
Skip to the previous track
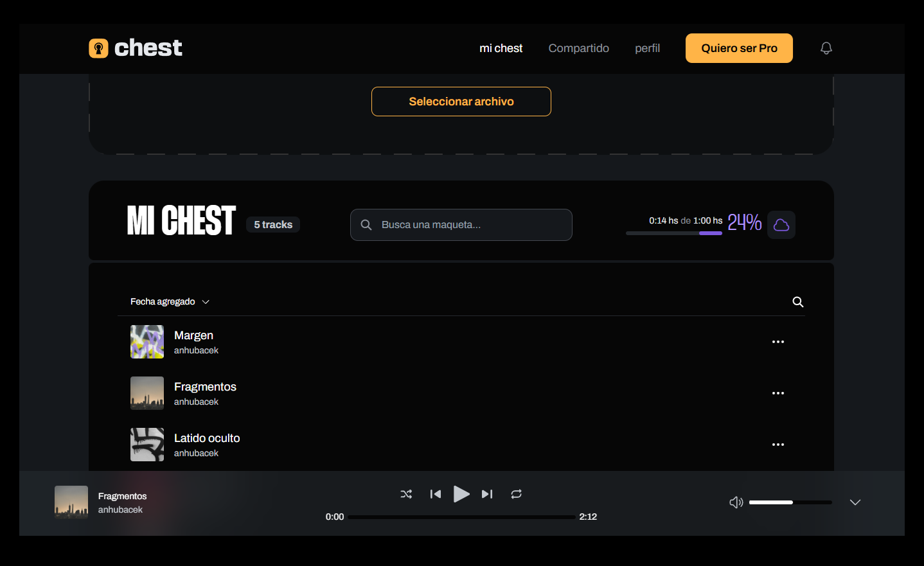pos(435,494)
